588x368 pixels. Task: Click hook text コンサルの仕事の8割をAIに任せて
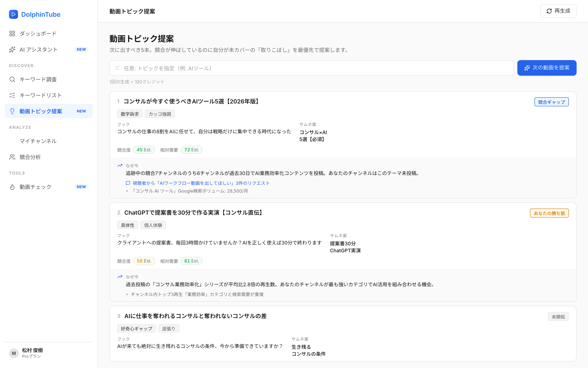pyautogui.click(x=204, y=131)
